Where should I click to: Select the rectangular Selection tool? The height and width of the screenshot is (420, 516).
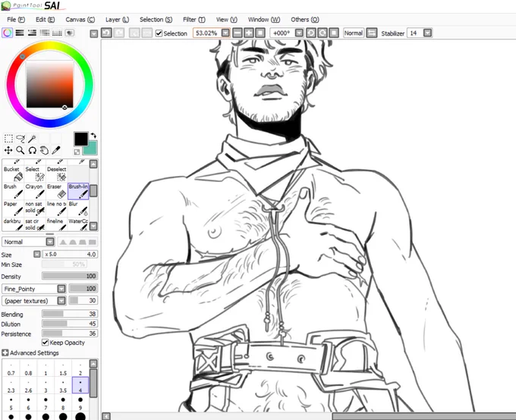coord(8,139)
